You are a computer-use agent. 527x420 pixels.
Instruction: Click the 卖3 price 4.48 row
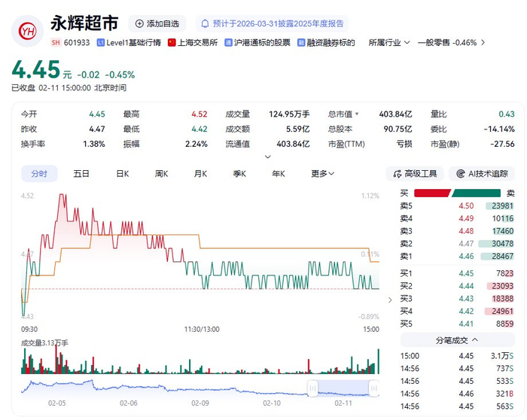(x=457, y=231)
